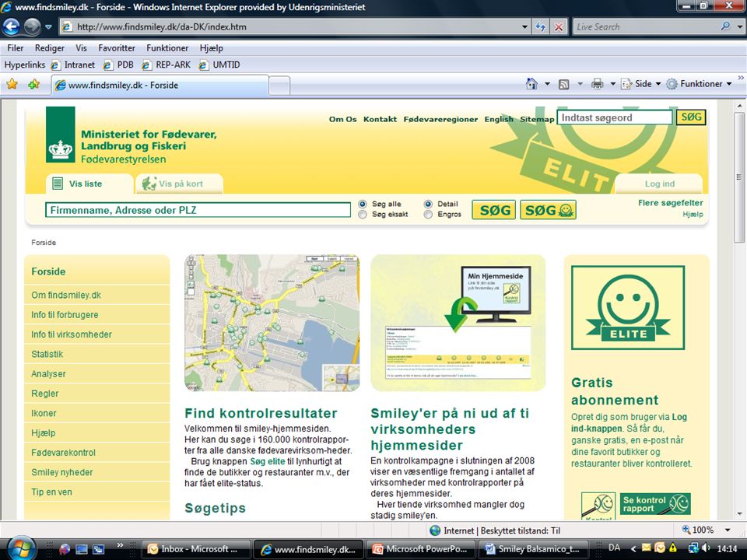Open the recent pages dropdown arrow
Viewport: 747px width, 560px height.
(48, 26)
